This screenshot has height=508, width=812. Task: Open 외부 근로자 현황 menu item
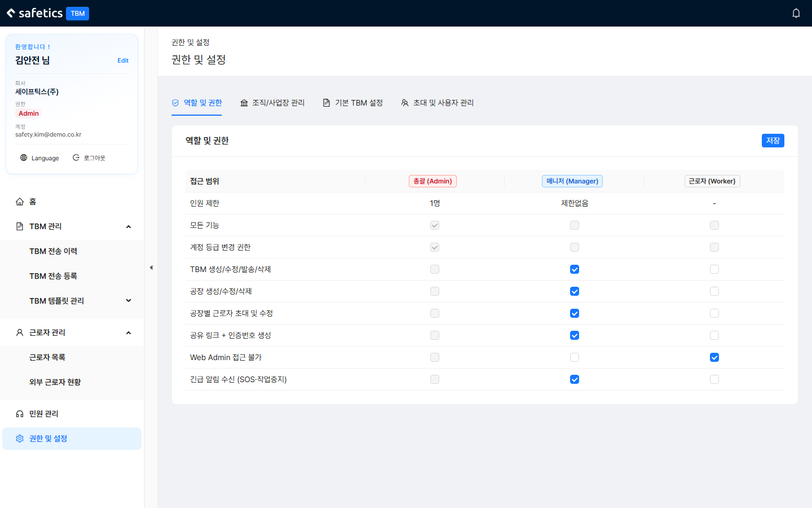[x=72, y=382]
